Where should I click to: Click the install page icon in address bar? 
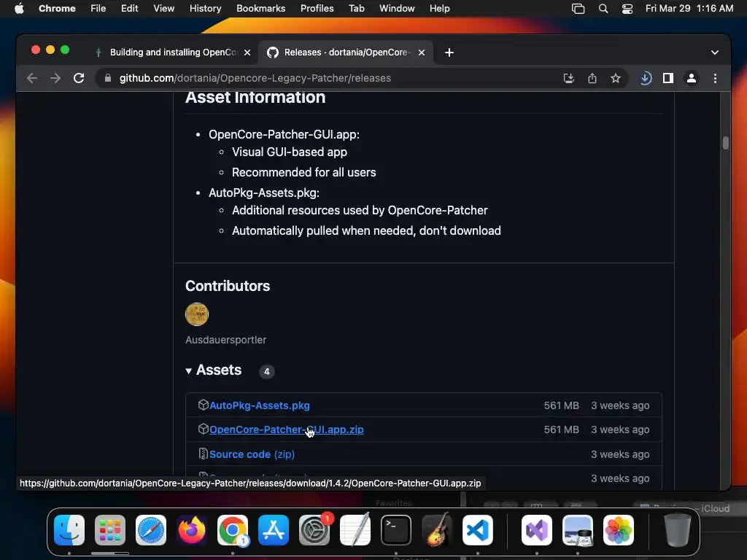coord(569,78)
